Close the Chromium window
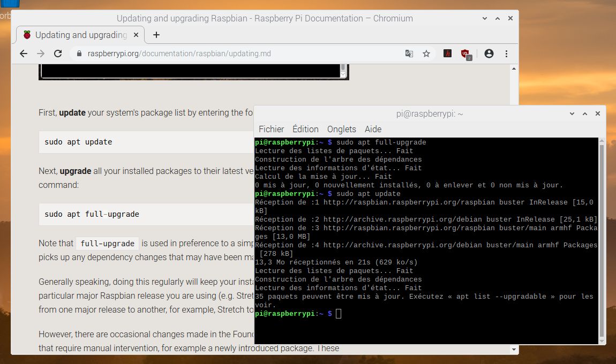 [510, 18]
